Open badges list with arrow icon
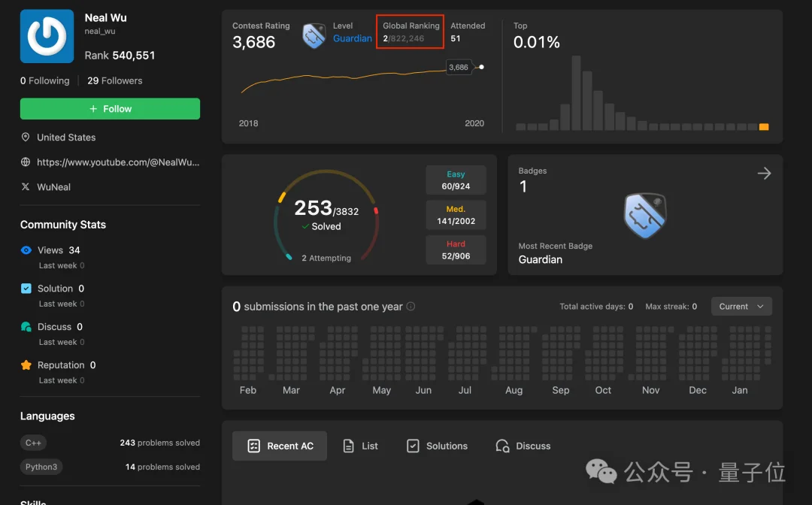The image size is (812, 505). point(764,174)
